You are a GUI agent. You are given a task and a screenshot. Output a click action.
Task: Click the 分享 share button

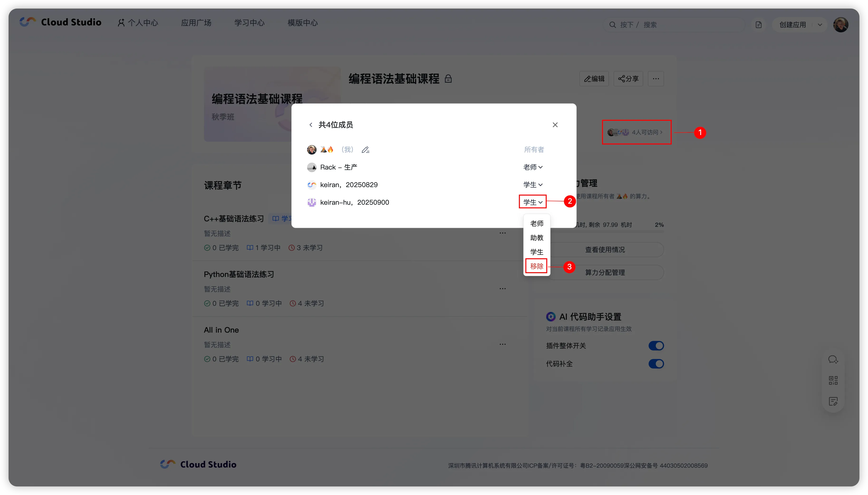click(x=628, y=79)
